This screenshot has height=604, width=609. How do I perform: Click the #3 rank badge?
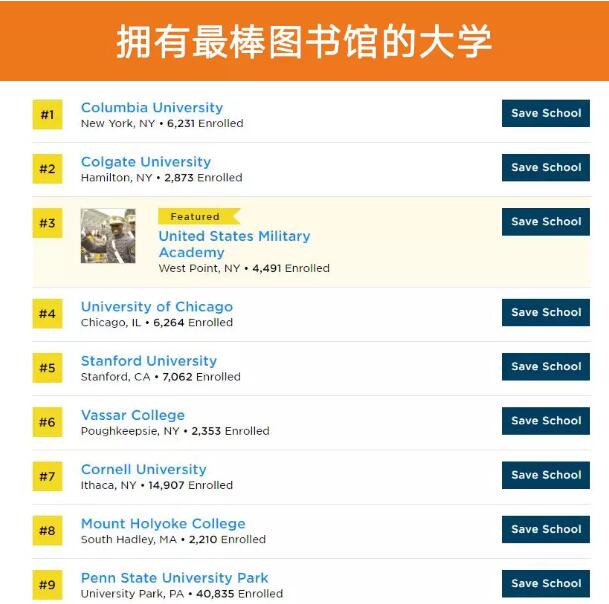click(x=47, y=223)
